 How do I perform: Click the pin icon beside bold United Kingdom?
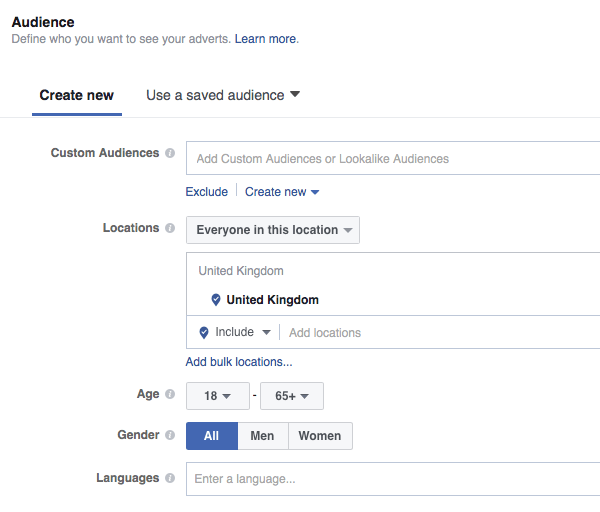(215, 300)
